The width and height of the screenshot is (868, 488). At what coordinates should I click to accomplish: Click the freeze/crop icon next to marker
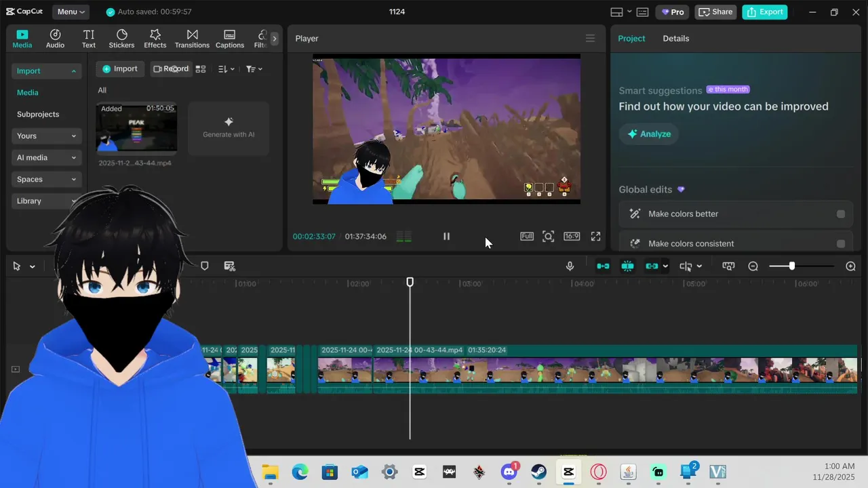pos(230,266)
